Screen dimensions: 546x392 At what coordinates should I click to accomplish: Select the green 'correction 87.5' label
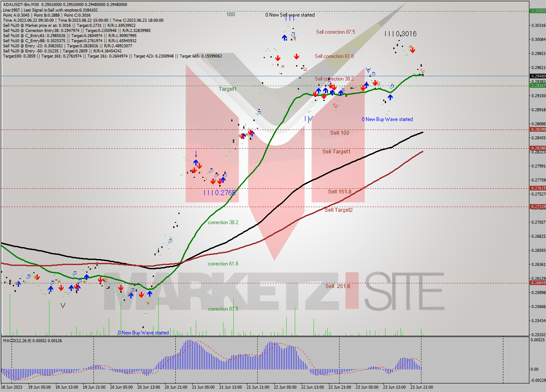pyautogui.click(x=223, y=309)
